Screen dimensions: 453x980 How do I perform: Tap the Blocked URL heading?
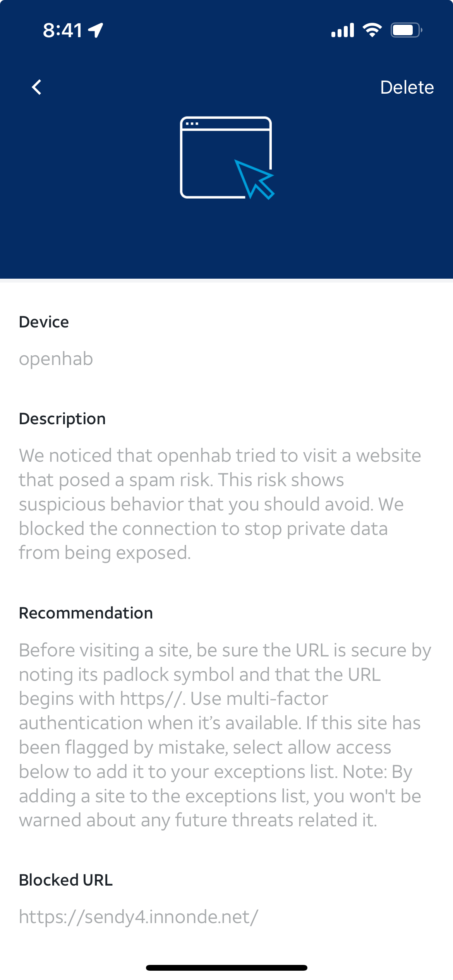point(66,880)
